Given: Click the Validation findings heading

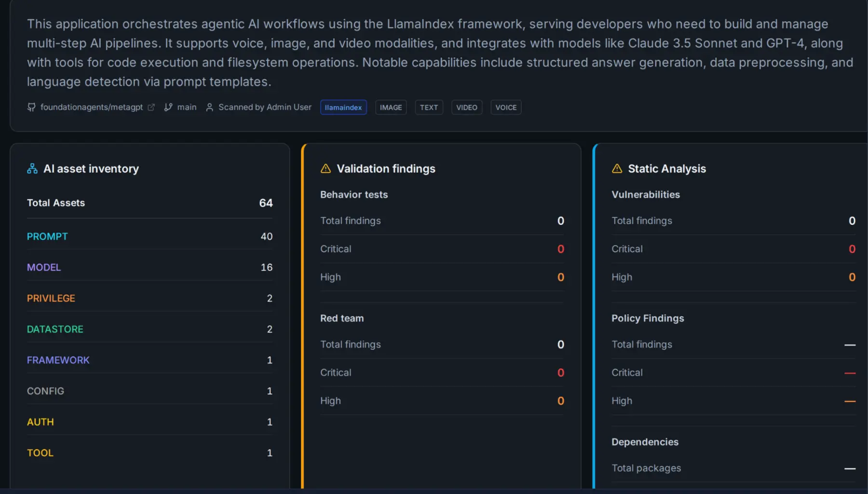Looking at the screenshot, I should pos(386,168).
